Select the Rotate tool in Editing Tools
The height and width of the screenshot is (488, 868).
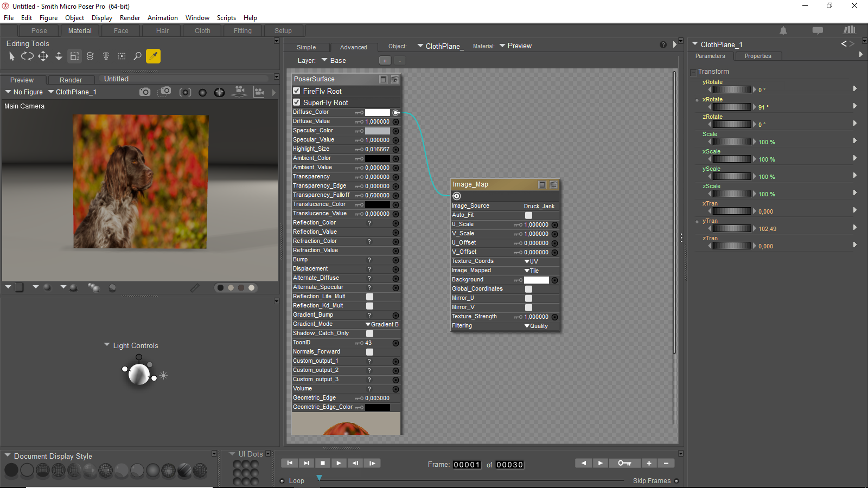[27, 56]
